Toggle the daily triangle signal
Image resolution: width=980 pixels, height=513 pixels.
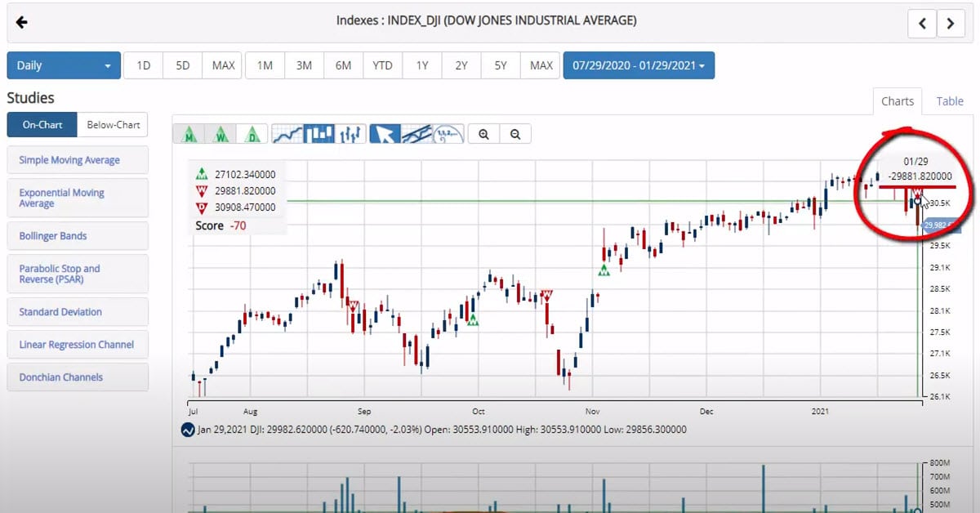(253, 134)
